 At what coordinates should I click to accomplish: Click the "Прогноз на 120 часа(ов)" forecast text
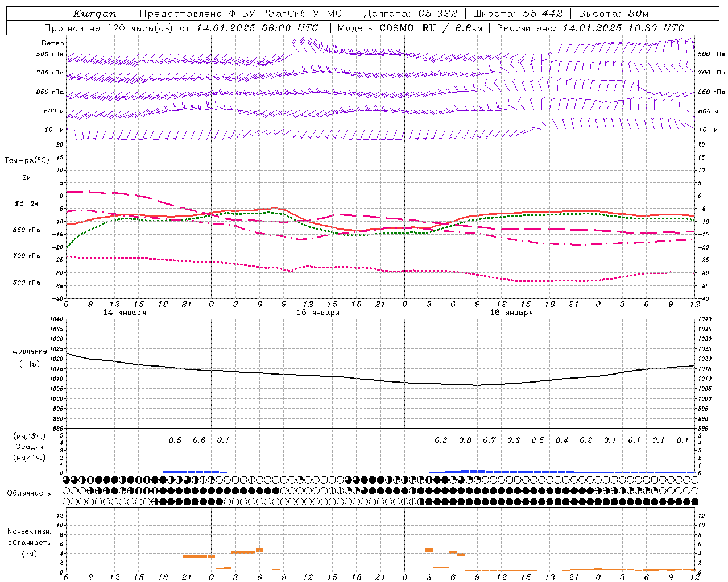pos(109,28)
